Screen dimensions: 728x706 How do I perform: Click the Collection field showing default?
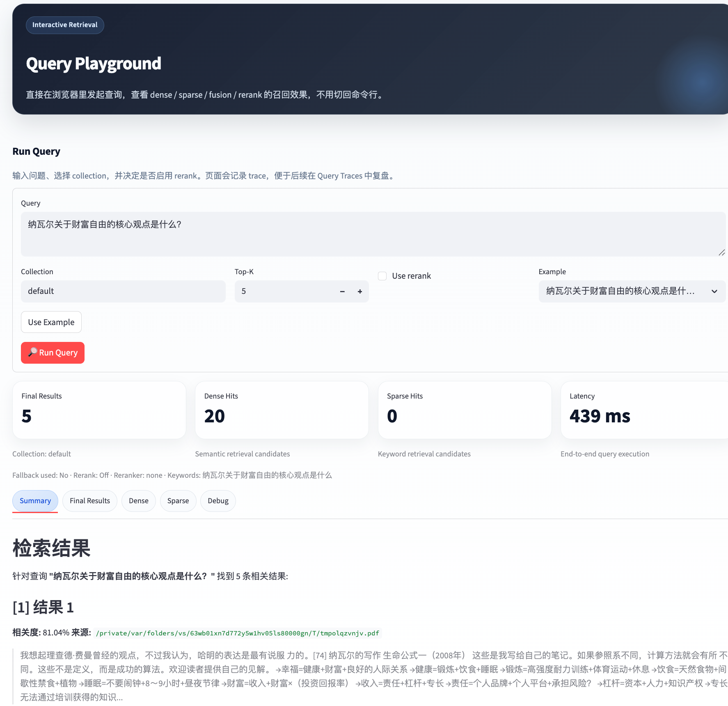[x=123, y=291]
